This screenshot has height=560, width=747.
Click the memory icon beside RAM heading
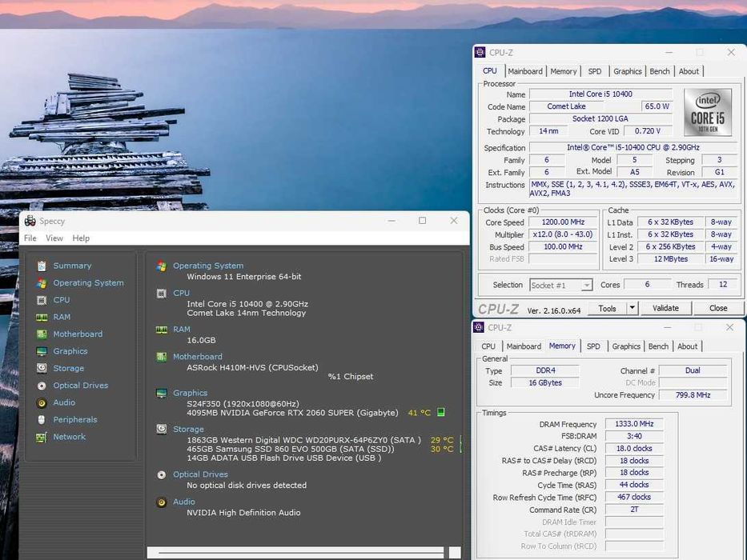162,330
